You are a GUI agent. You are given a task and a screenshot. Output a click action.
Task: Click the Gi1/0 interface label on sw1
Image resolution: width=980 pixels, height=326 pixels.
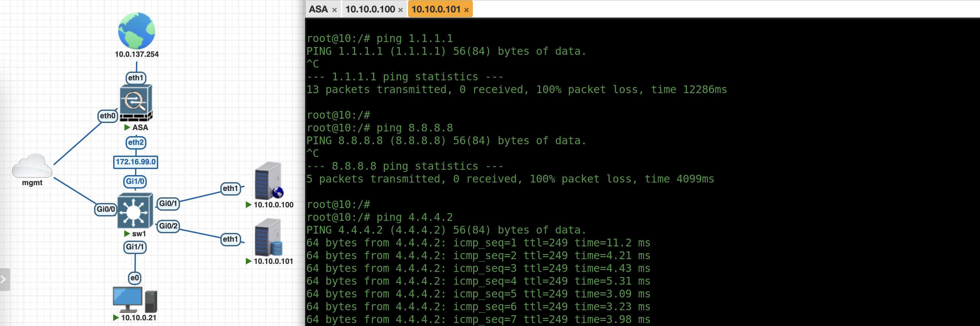(x=135, y=181)
